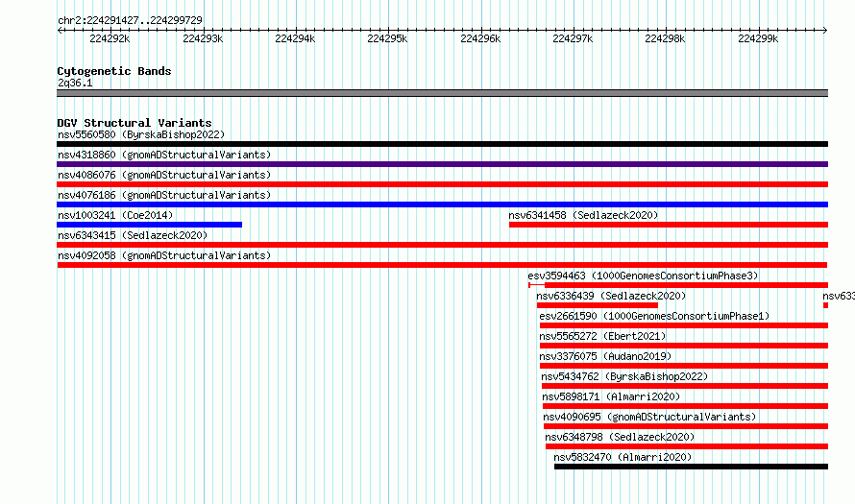This screenshot has height=504, width=855.
Task: Click the 224297k ruler tick label
Action: [573, 38]
